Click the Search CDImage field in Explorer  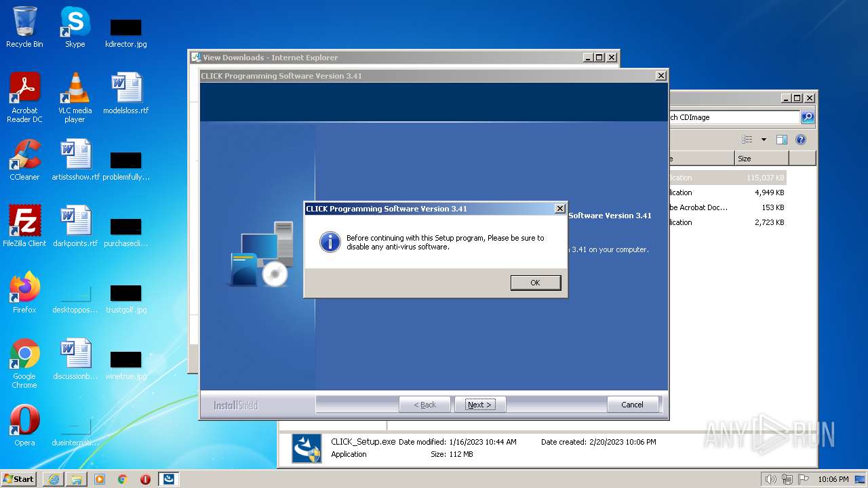coord(734,117)
